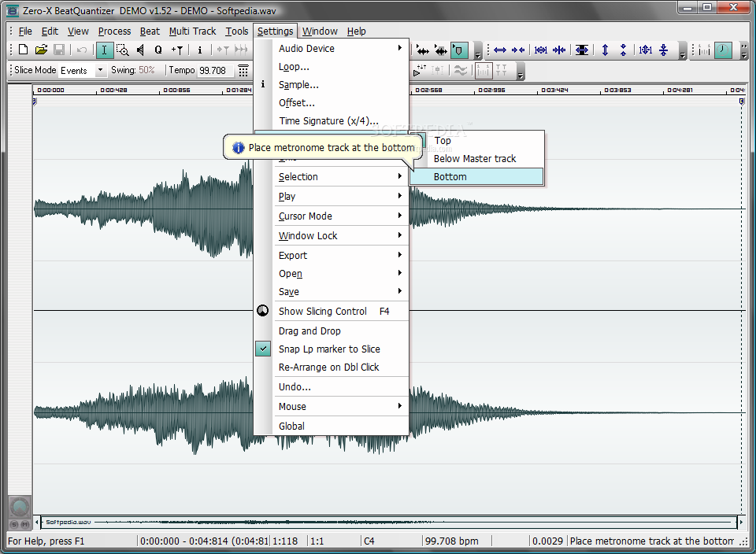Expand the Window Lock submenu
Viewport: 756px width, 554px height.
pos(332,236)
